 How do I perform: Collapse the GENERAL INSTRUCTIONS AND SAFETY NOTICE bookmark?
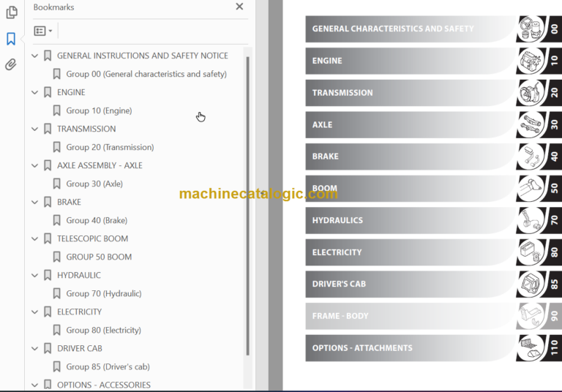[x=35, y=56]
